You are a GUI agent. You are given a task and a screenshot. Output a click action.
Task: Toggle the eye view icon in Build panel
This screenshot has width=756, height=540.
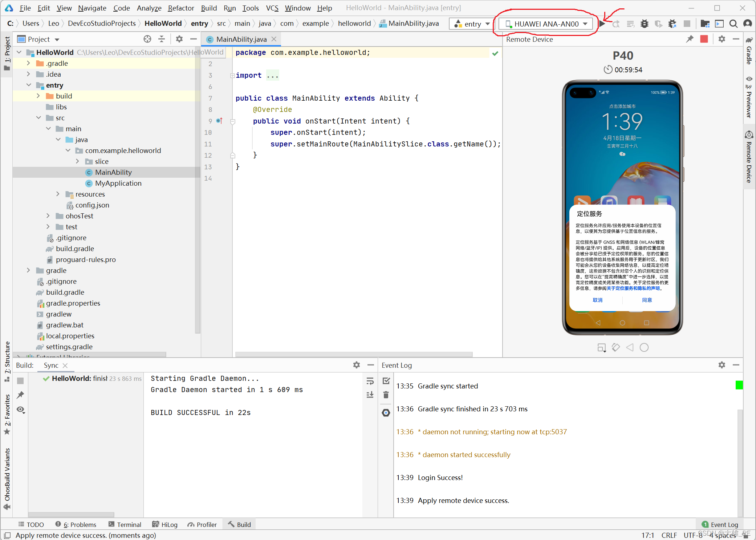21,410
